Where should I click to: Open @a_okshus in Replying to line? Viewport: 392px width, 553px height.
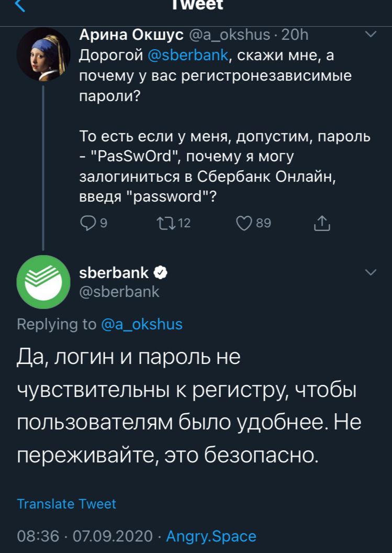click(x=141, y=324)
